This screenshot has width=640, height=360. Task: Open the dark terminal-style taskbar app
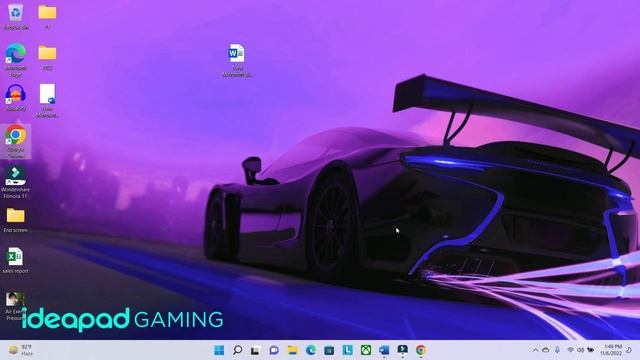tap(402, 350)
